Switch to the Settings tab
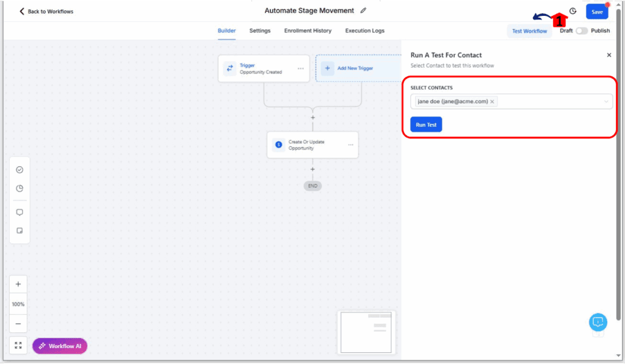The width and height of the screenshot is (625, 364). coord(259,31)
